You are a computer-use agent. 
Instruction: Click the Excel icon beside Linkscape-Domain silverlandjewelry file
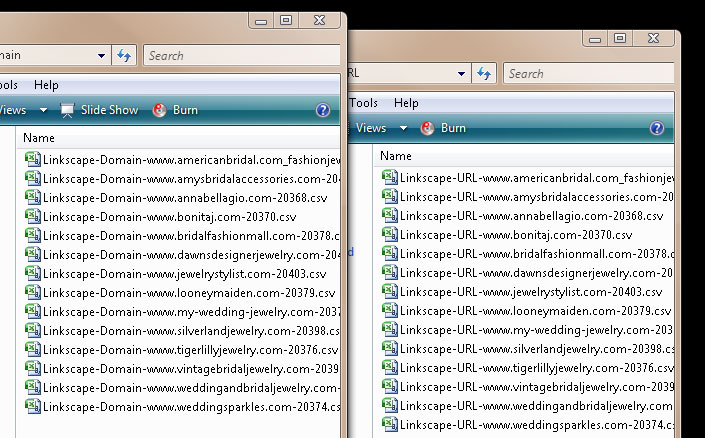pos(33,331)
